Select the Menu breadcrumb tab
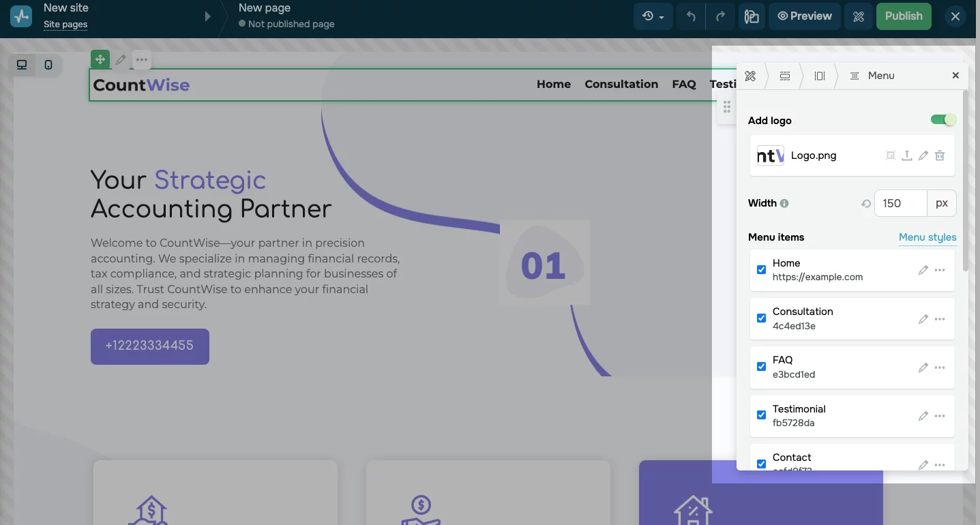Viewport: 980px width, 525px height. (x=872, y=76)
